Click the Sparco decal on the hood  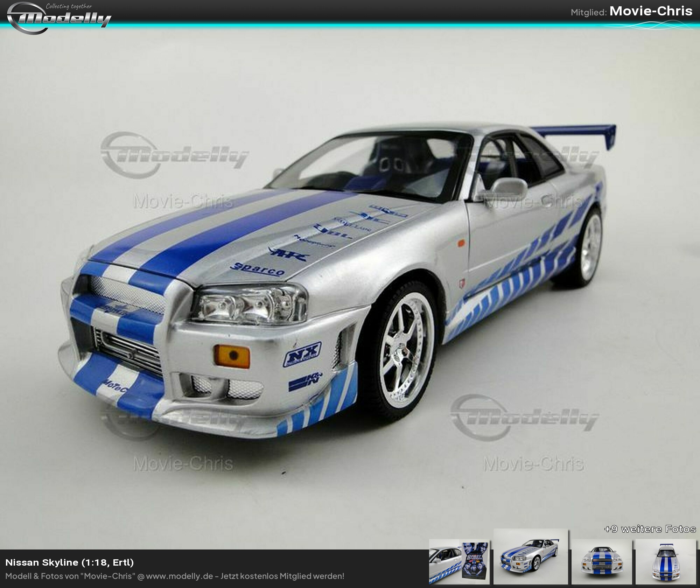coord(257,269)
